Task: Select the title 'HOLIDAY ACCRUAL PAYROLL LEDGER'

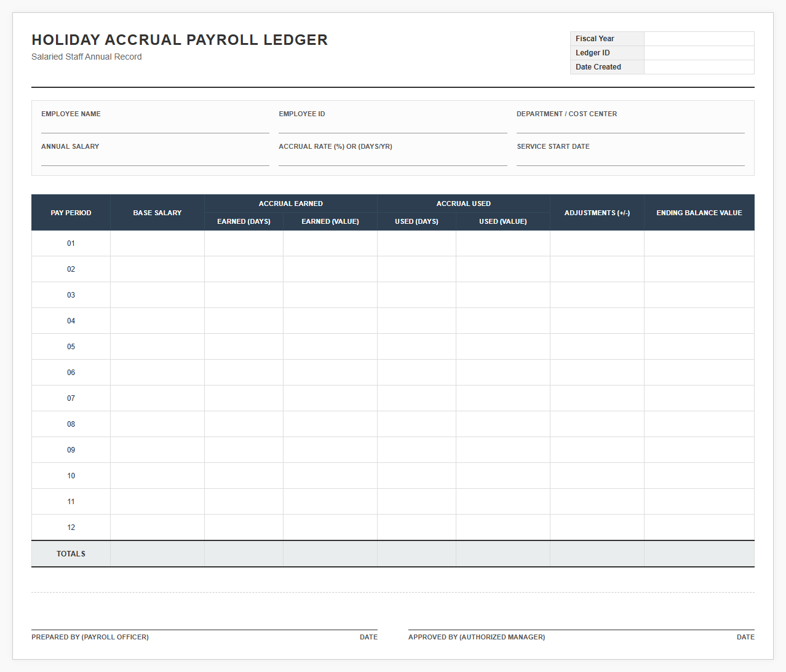Action: 180,40
